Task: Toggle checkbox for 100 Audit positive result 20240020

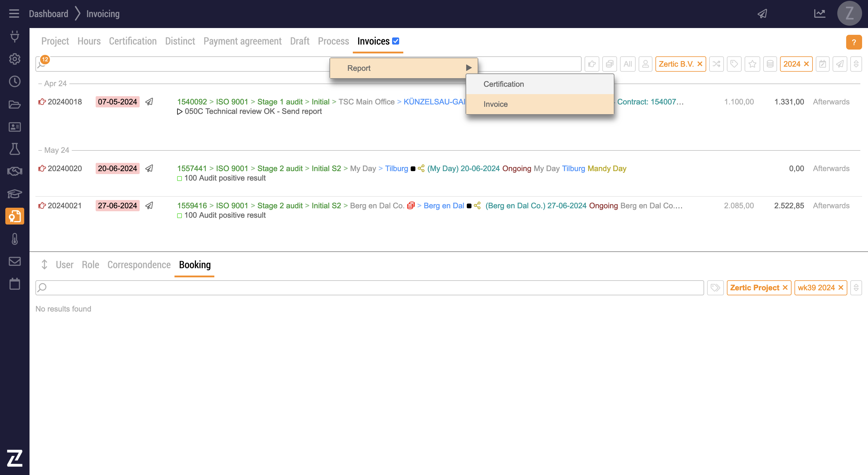Action: [180, 178]
